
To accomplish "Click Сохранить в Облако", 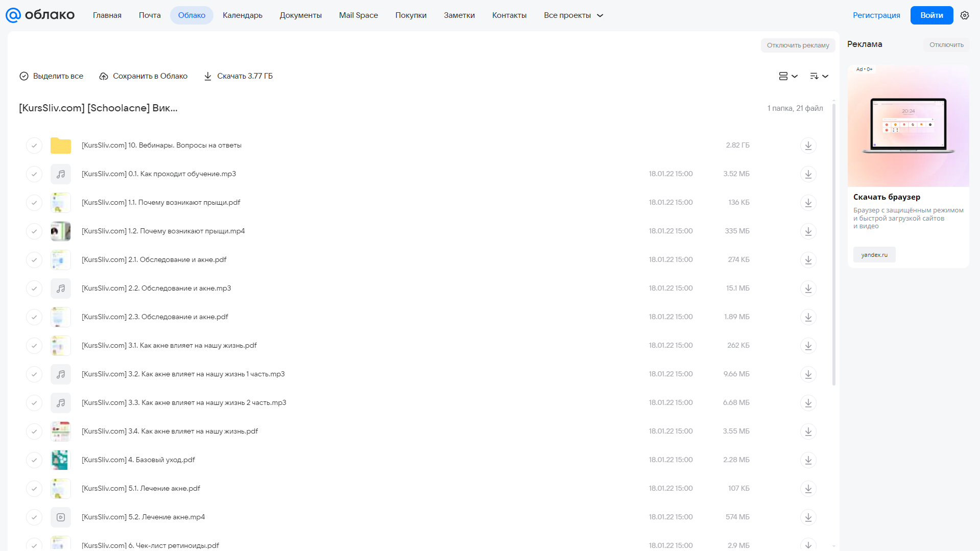I will [x=144, y=76].
